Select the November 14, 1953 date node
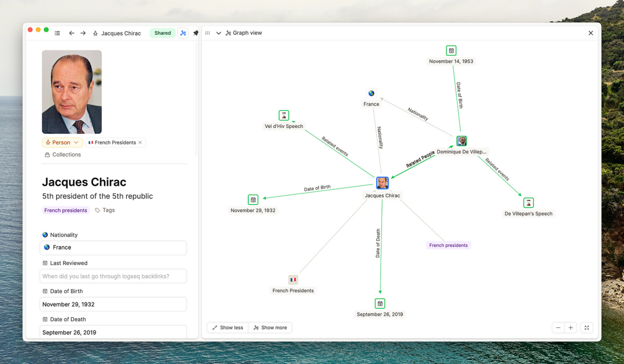624x364 pixels. pyautogui.click(x=451, y=51)
